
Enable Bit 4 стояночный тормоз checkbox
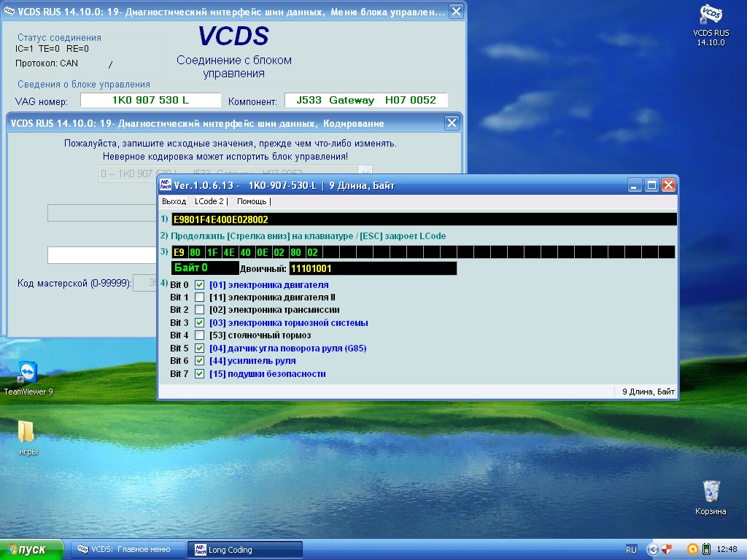[x=200, y=335]
